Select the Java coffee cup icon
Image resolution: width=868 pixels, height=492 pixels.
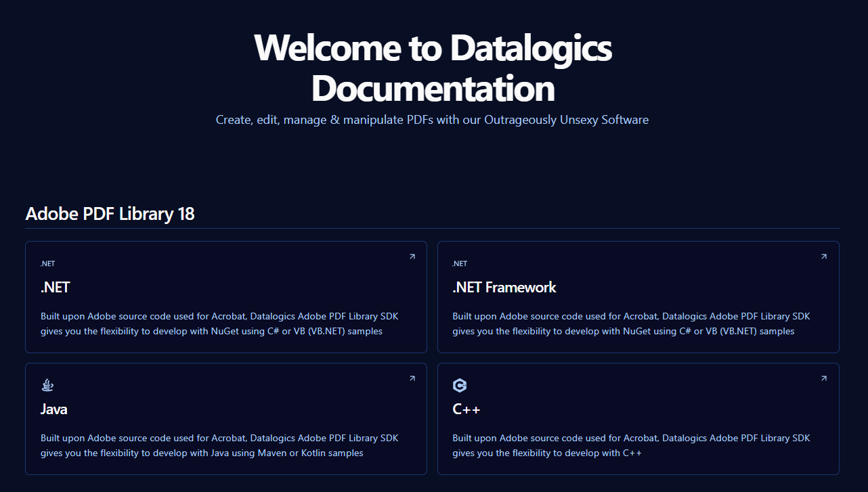point(47,384)
